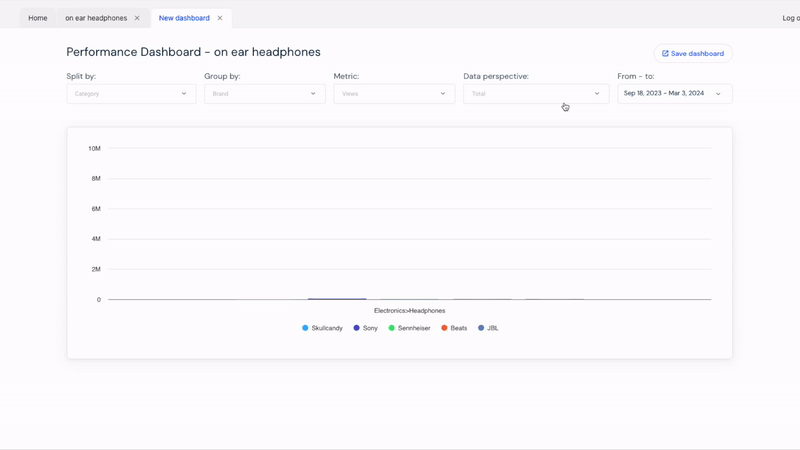
Task: Open the date range picker
Action: pyautogui.click(x=674, y=94)
